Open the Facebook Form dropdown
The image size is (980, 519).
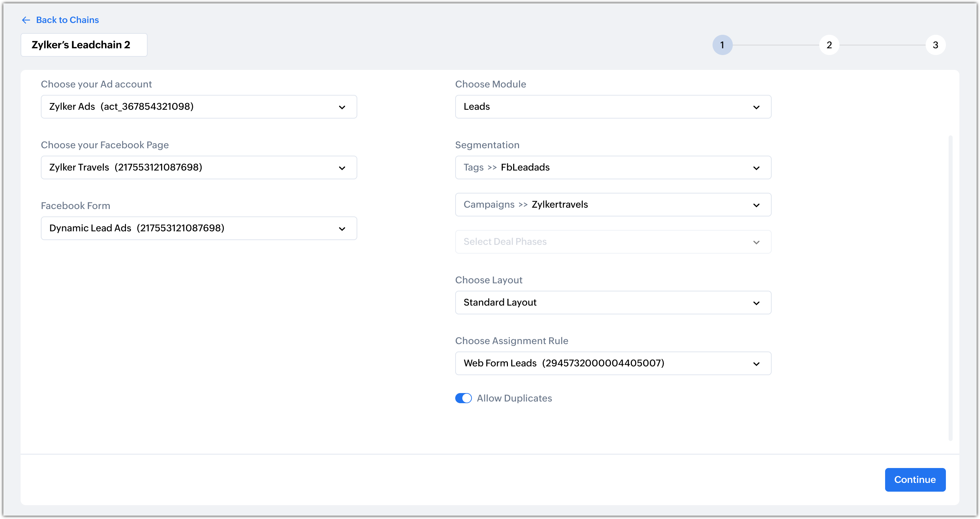click(x=199, y=228)
